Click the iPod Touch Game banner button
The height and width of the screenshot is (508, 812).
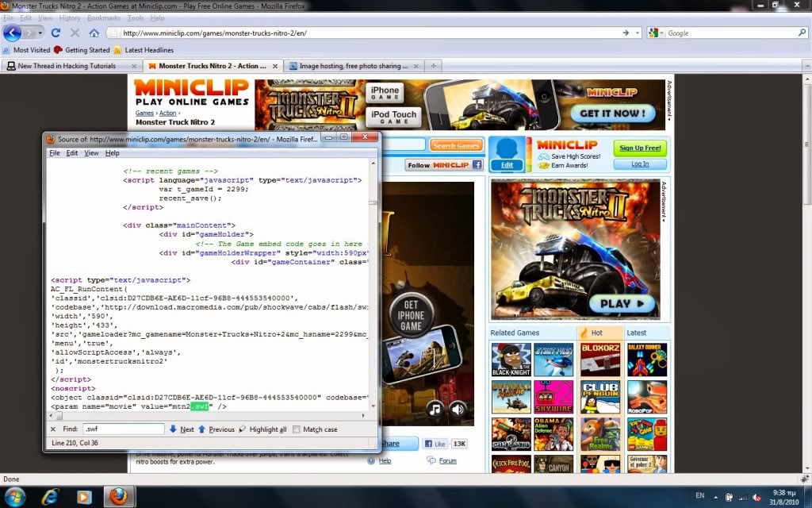coord(393,117)
